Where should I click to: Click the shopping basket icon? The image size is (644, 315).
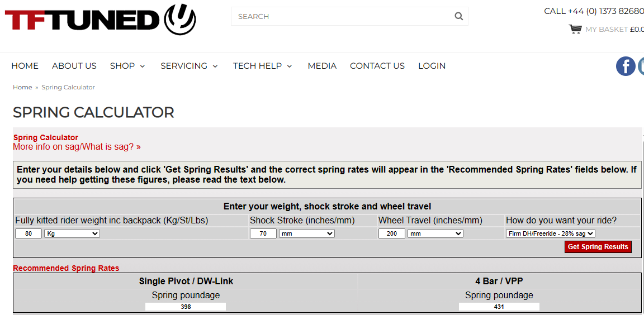pos(575,29)
